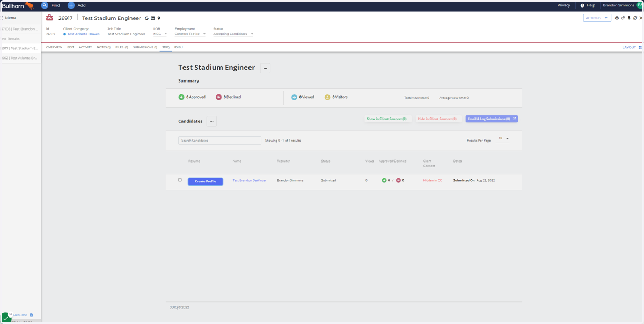Open Results Per Page dropdown
The width and height of the screenshot is (644, 324).
503,139
